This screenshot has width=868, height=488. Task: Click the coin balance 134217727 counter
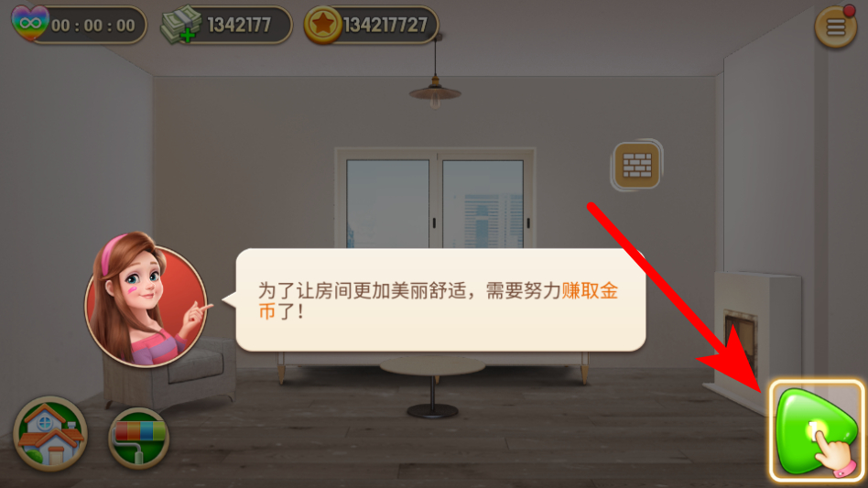pyautogui.click(x=385, y=25)
